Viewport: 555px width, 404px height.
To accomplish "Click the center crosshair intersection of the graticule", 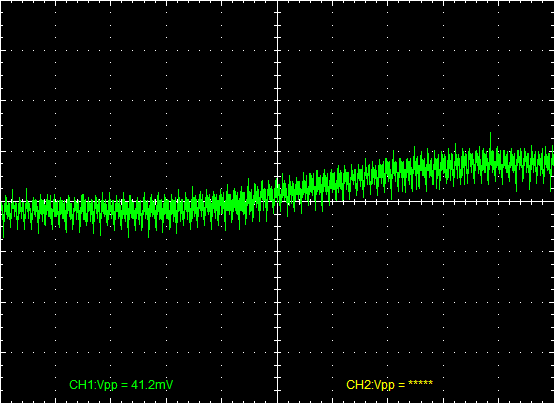I will tap(278, 201).
